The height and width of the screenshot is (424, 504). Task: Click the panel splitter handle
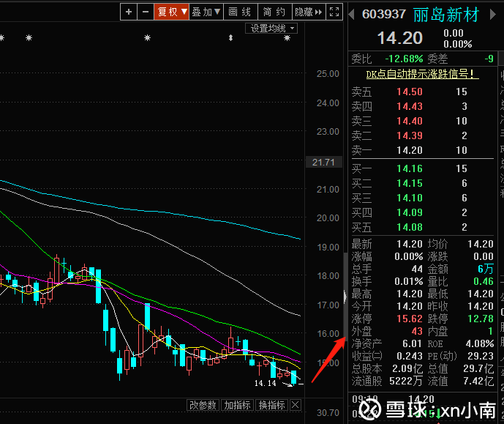click(345, 297)
